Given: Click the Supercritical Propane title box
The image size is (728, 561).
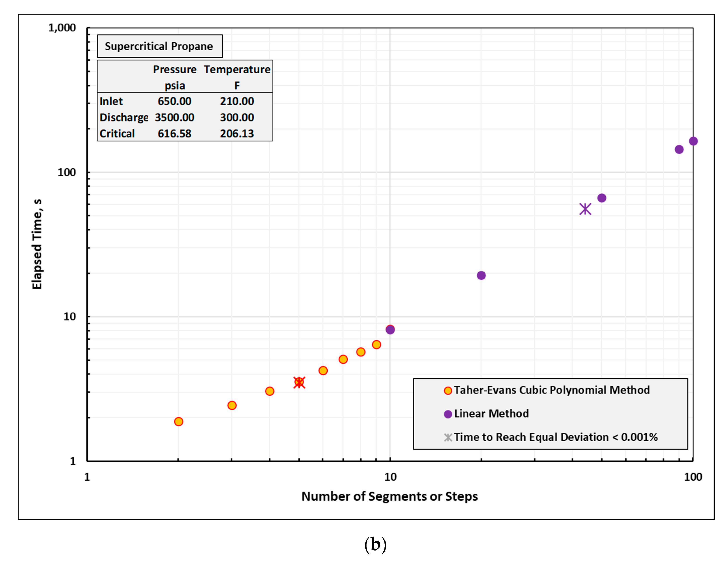Looking at the screenshot, I should click(x=160, y=46).
